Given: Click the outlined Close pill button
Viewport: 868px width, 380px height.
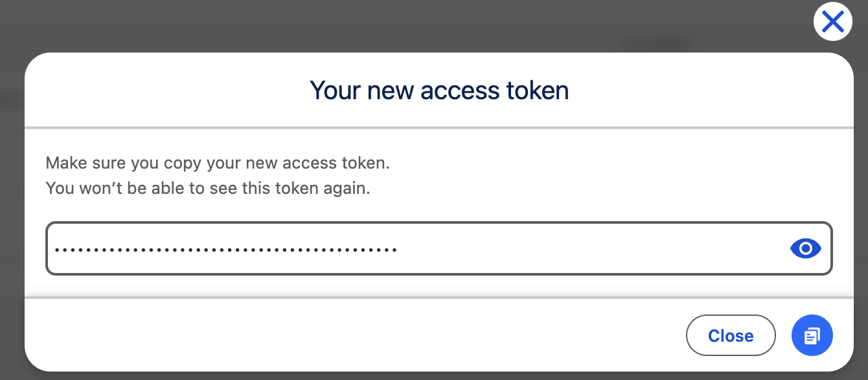Looking at the screenshot, I should [x=730, y=335].
